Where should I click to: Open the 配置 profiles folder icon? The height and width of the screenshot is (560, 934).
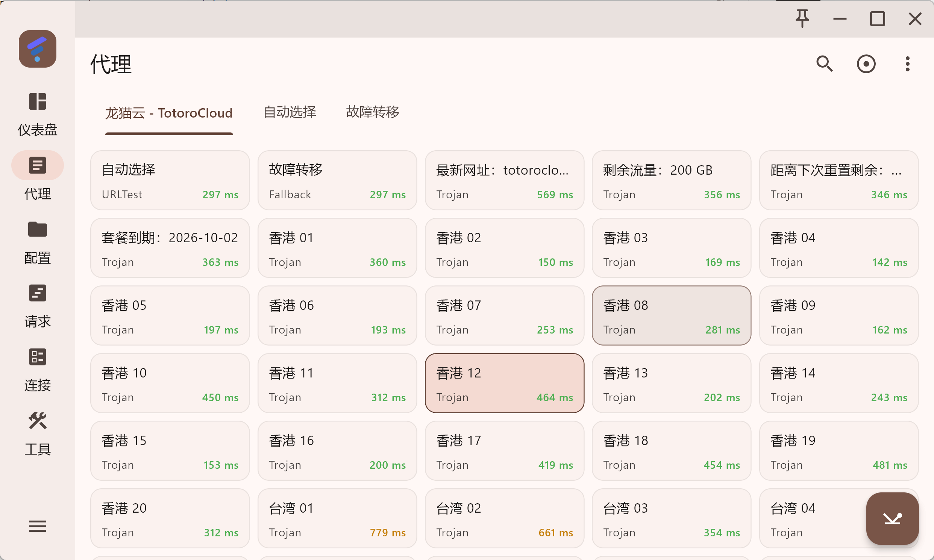(x=37, y=229)
